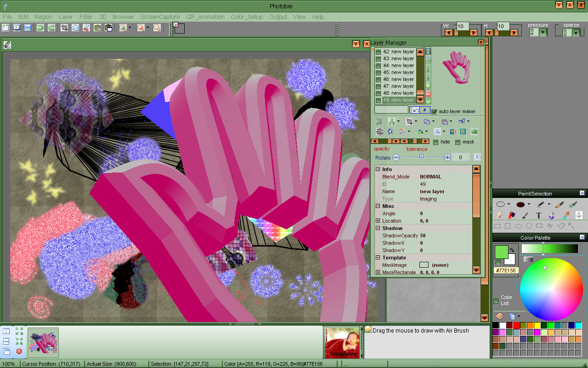Screen dimensions: 588x368
Task: Open the sparse dropdown arrow
Action: coord(576,32)
